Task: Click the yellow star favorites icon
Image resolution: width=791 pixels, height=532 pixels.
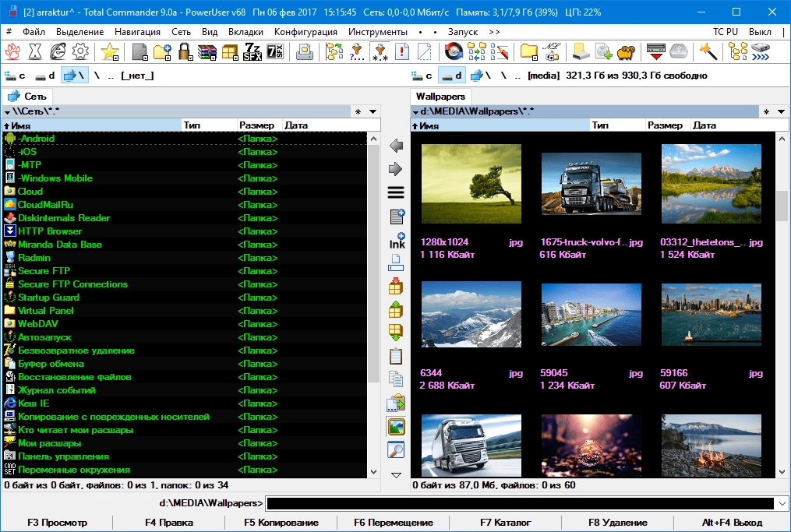Action: (x=109, y=51)
